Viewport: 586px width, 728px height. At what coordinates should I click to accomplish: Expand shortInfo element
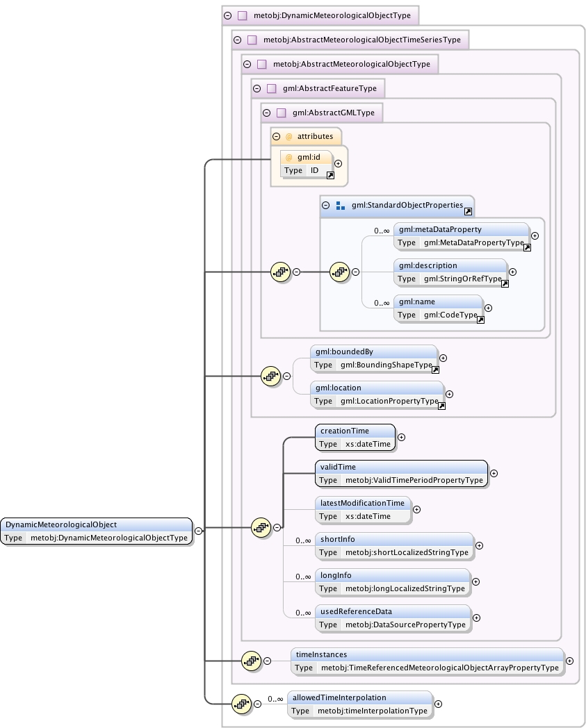click(x=479, y=545)
